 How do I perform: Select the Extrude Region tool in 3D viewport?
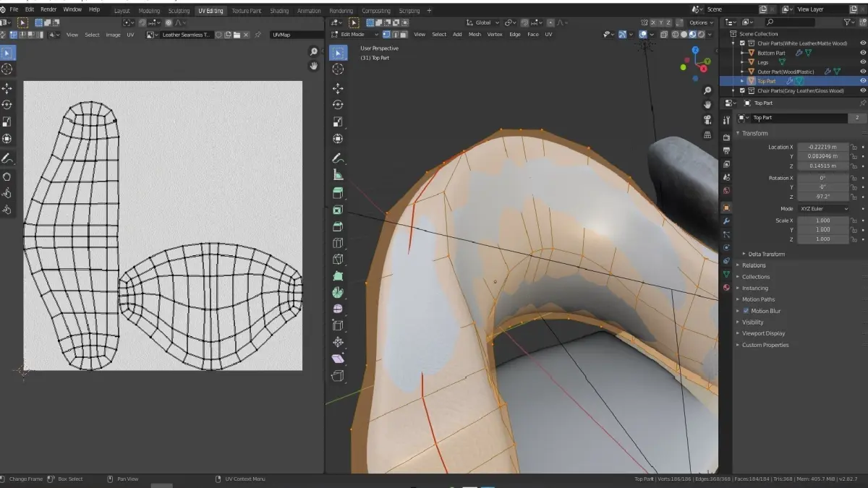pos(337,193)
